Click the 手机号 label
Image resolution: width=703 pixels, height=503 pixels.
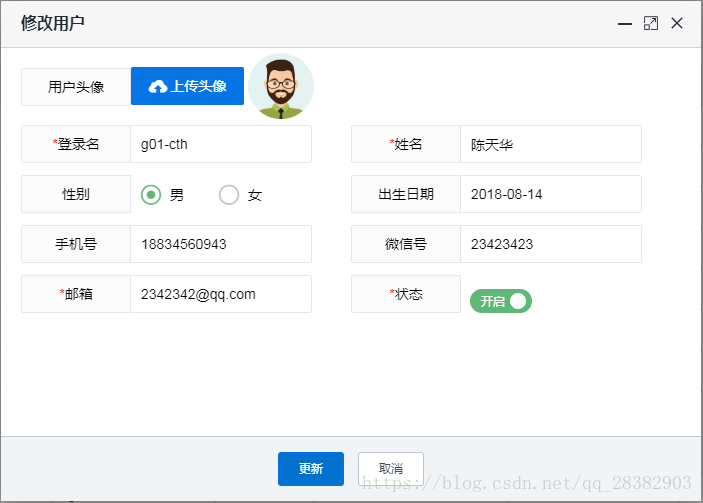(76, 244)
